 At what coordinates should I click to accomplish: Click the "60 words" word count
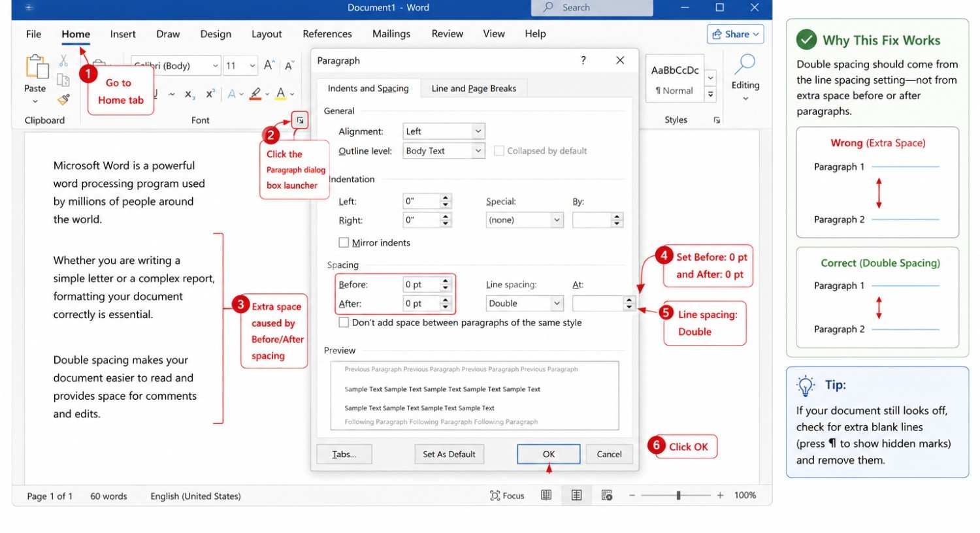(108, 496)
